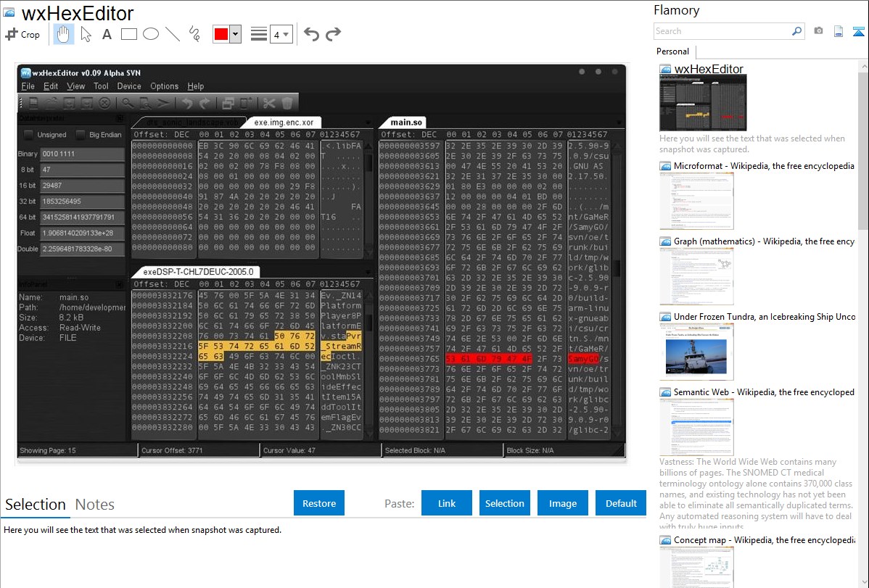869x588 pixels.
Task: Click the red color swatch
Action: tap(221, 34)
